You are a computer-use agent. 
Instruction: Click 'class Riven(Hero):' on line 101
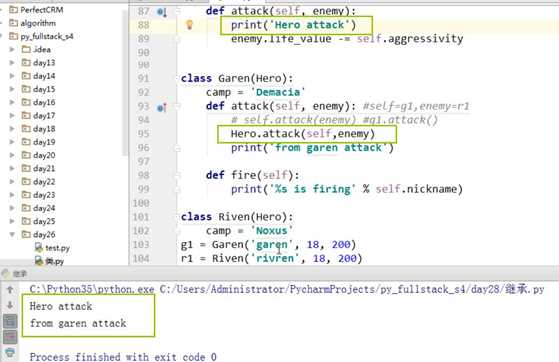click(237, 217)
